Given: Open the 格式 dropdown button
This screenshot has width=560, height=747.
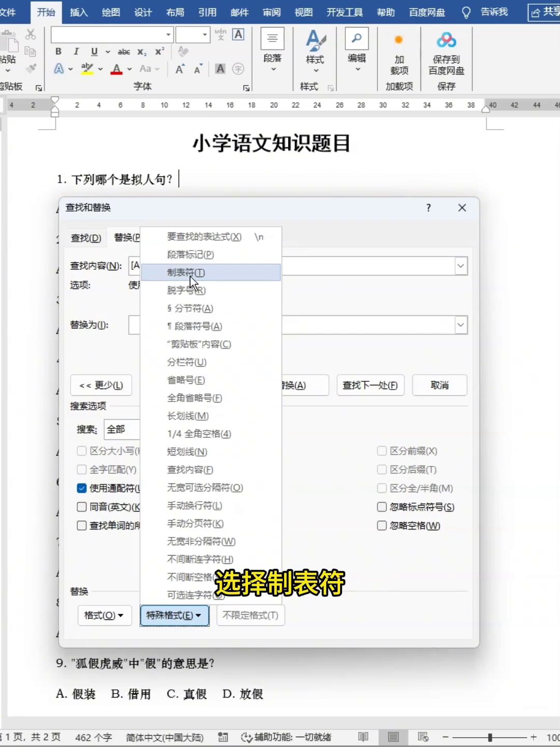Looking at the screenshot, I should coord(104,615).
